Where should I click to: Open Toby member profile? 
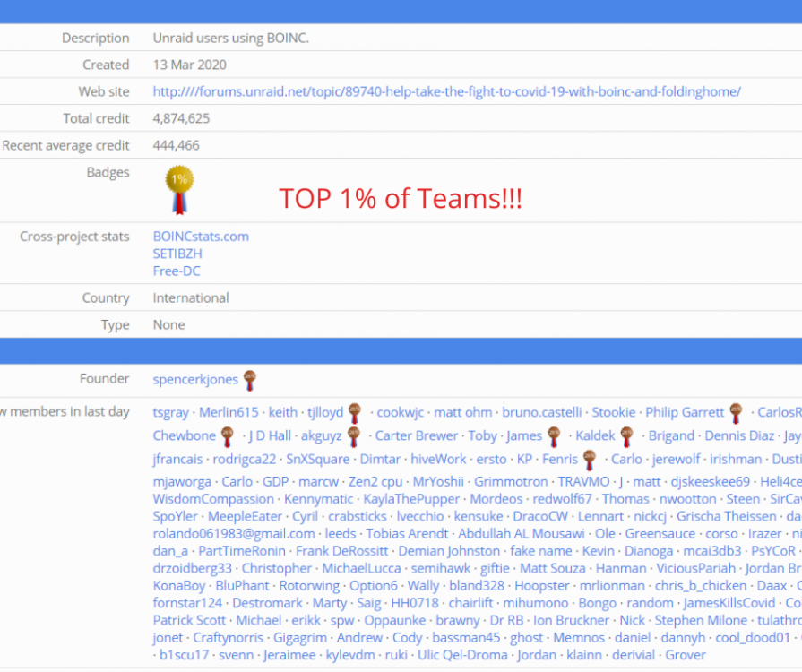point(482,435)
